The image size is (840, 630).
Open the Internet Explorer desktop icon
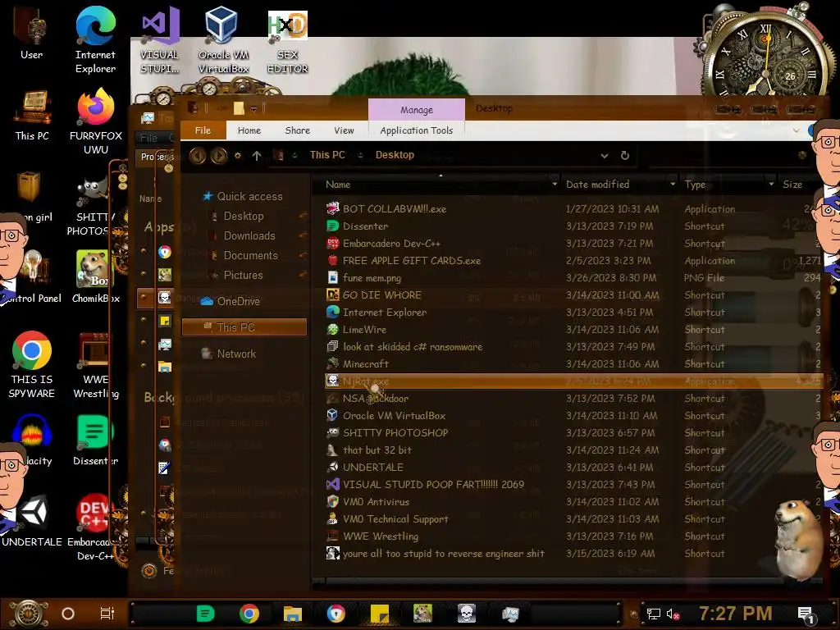point(95,40)
